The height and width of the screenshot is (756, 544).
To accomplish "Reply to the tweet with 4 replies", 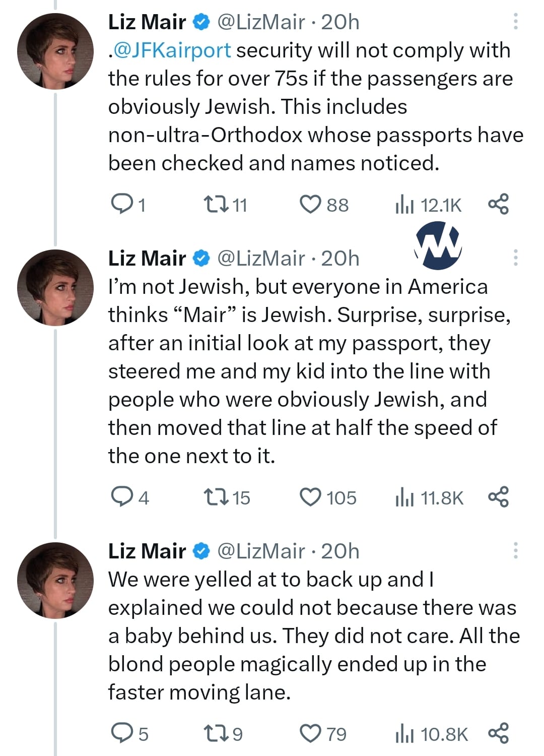I will [x=121, y=497].
